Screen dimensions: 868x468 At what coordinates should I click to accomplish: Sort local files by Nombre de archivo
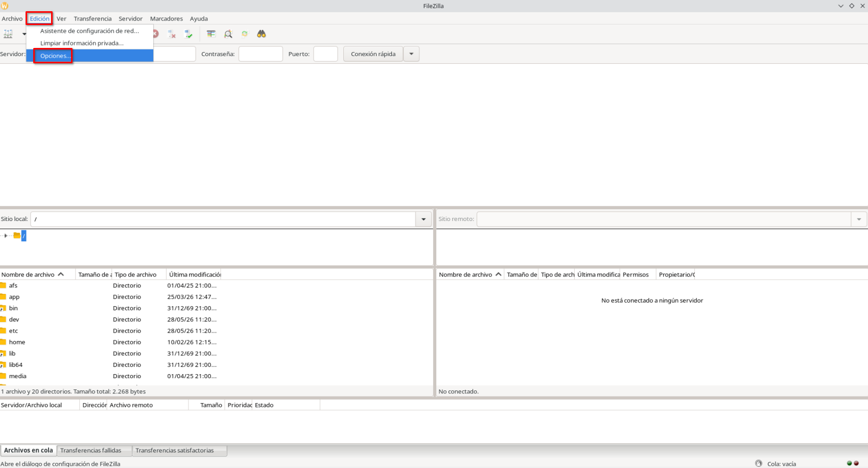(x=38, y=275)
